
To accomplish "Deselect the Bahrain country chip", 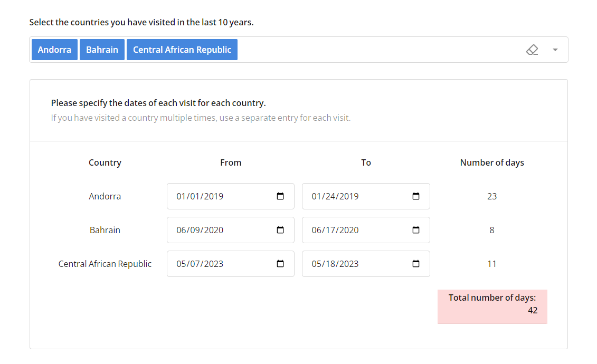I will (102, 49).
